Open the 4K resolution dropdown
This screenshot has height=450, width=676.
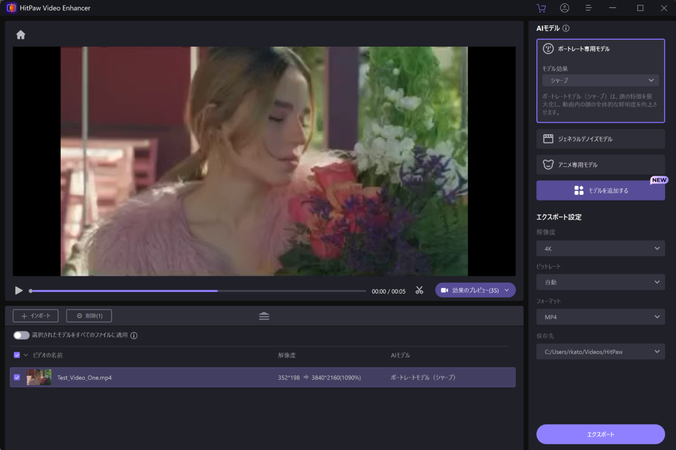[600, 248]
